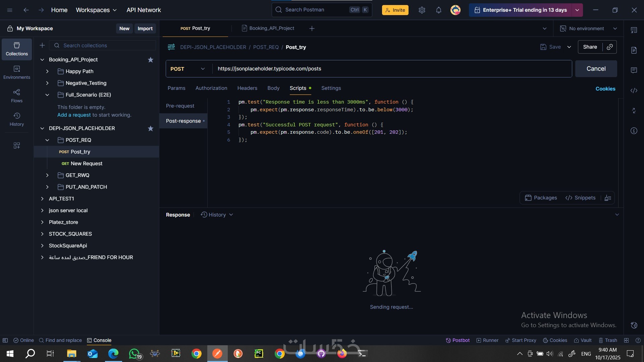Cancel the sending request
The height and width of the screenshot is (362, 644).
tap(596, 69)
